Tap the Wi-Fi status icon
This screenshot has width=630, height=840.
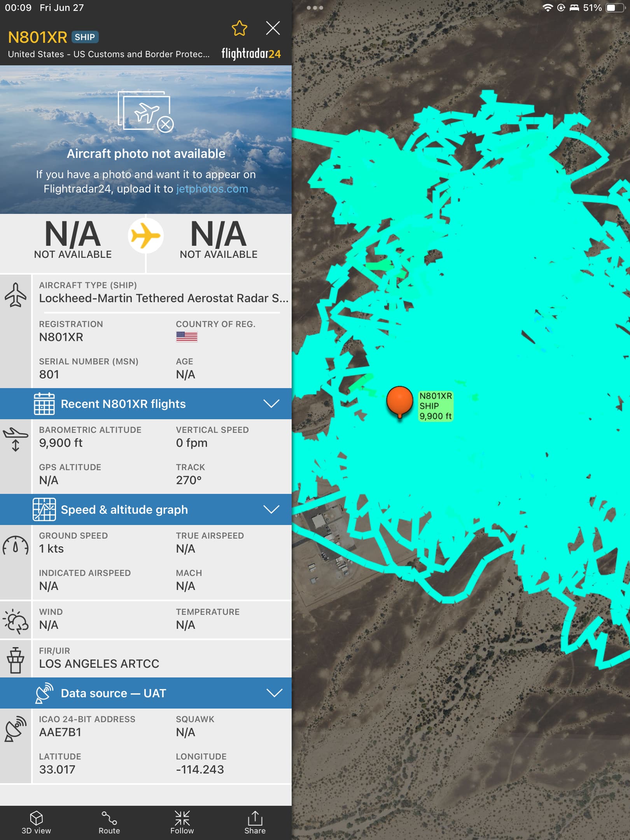[x=548, y=8]
